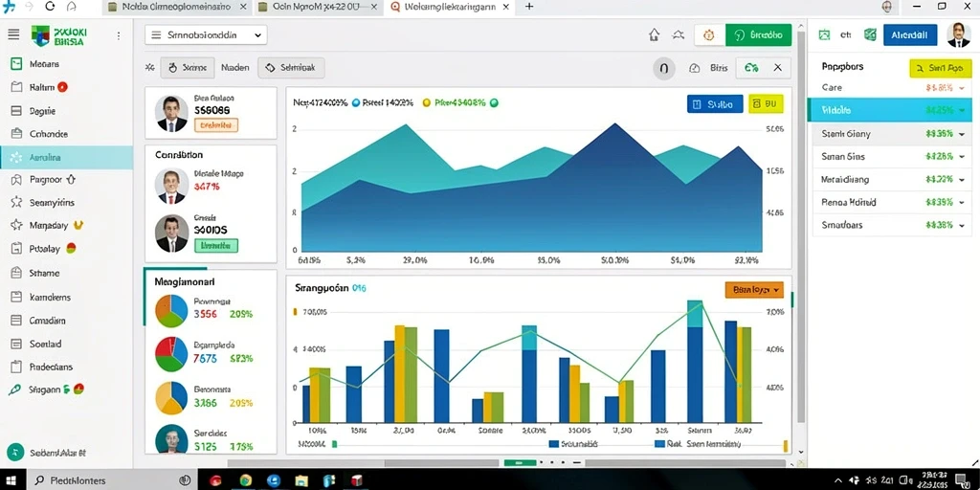Click the first pie chart in the Meaglamonarl panel
This screenshot has height=490, width=980.
pyautogui.click(x=171, y=311)
